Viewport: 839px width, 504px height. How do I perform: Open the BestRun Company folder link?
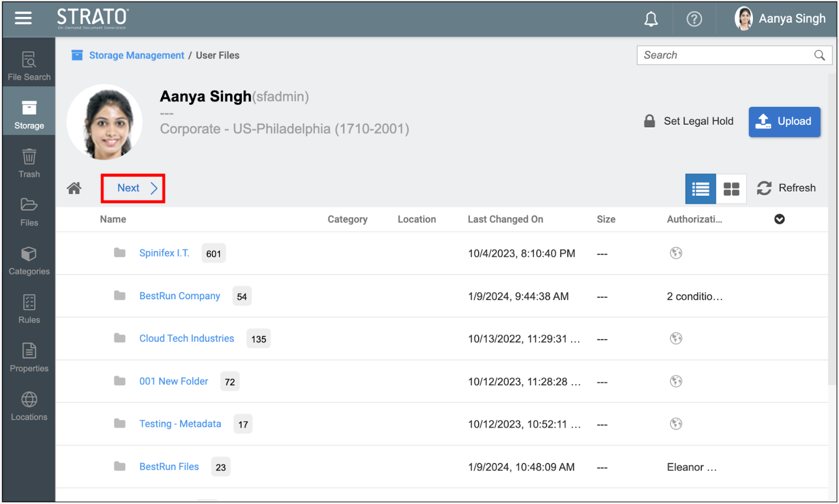pyautogui.click(x=179, y=296)
